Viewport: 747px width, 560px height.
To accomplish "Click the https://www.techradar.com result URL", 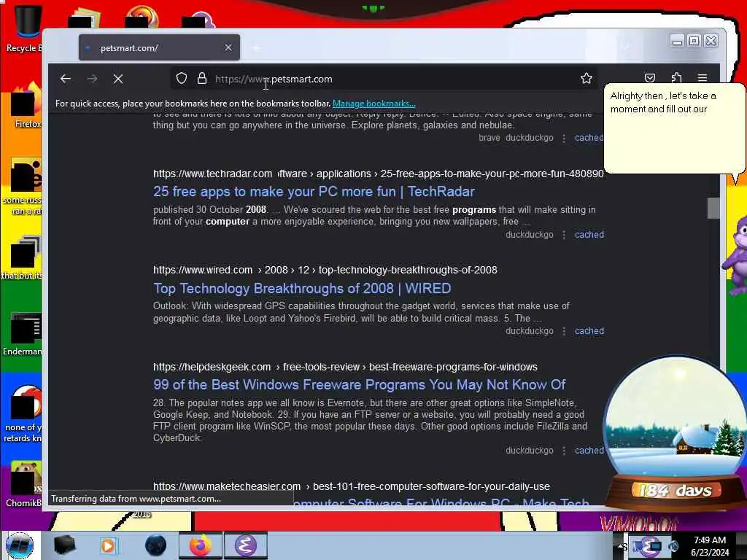I will coord(212,174).
